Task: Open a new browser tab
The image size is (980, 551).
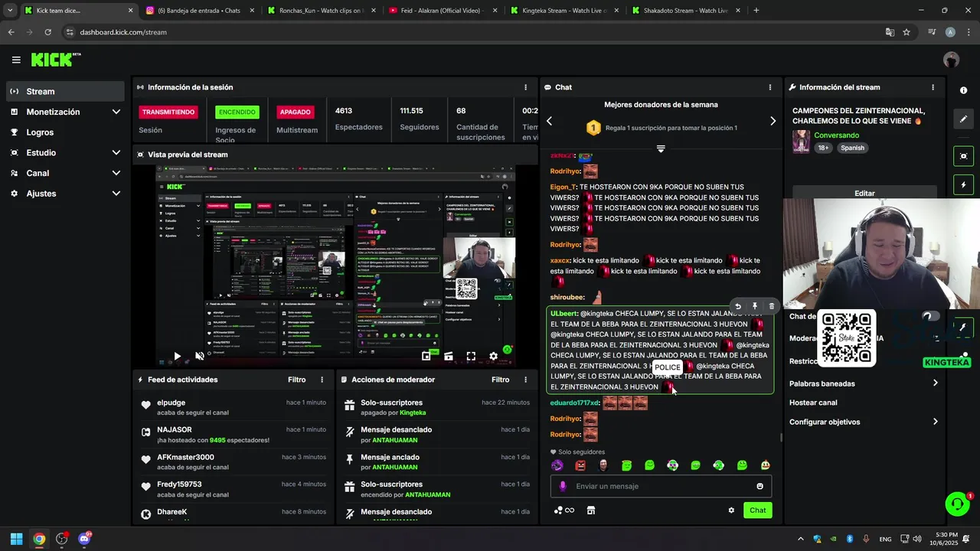Action: tap(756, 11)
